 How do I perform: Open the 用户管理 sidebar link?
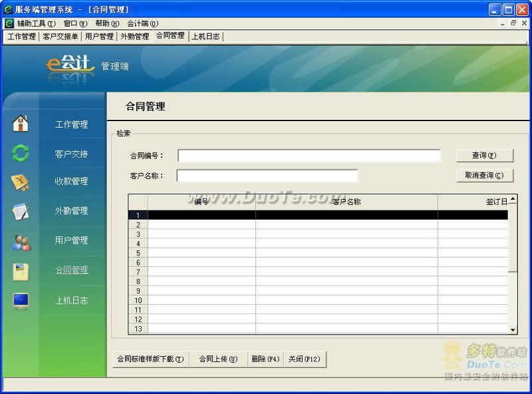point(72,240)
